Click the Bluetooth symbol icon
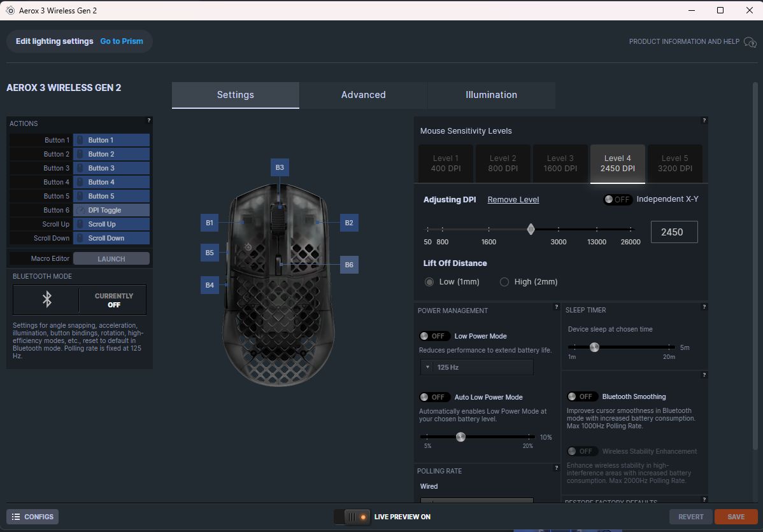The width and height of the screenshot is (763, 532). [46, 299]
